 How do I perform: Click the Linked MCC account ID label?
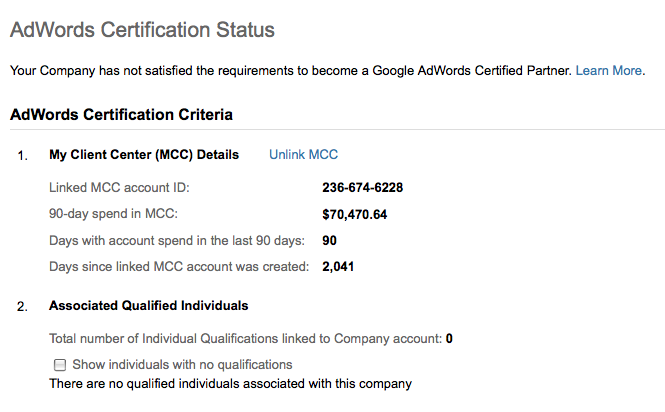(x=119, y=187)
